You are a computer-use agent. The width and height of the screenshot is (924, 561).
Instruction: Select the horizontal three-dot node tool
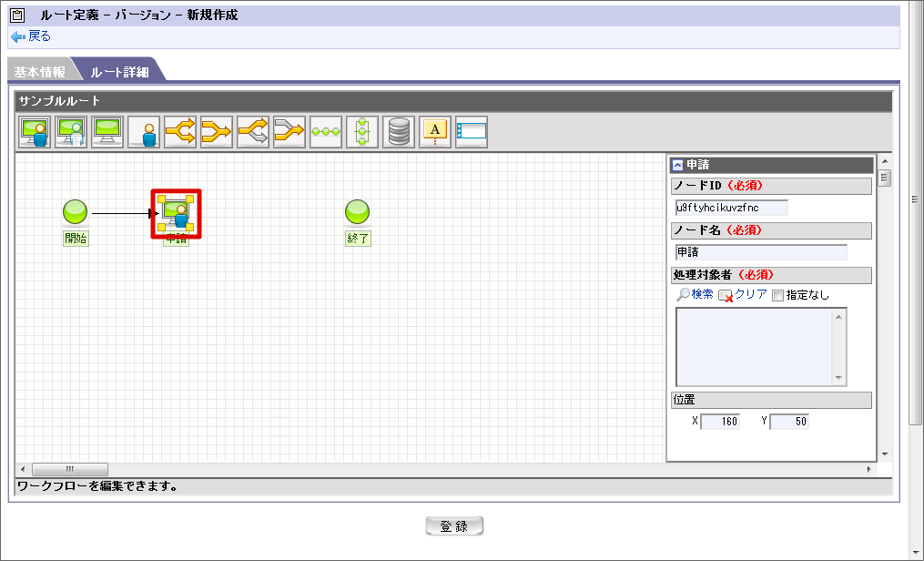pyautogui.click(x=326, y=131)
